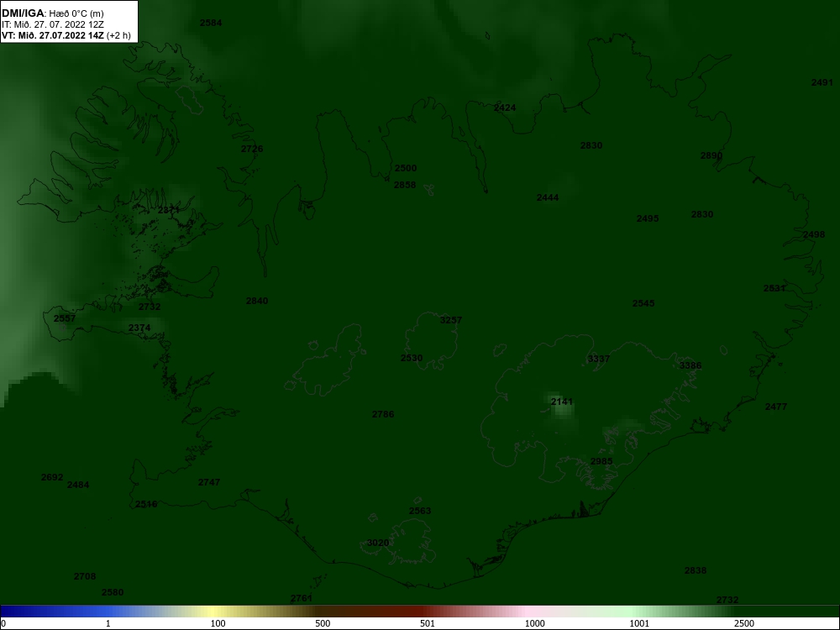Viewport: 840px width, 630px height.
Task: Click the map value 2477
Action: point(775,407)
